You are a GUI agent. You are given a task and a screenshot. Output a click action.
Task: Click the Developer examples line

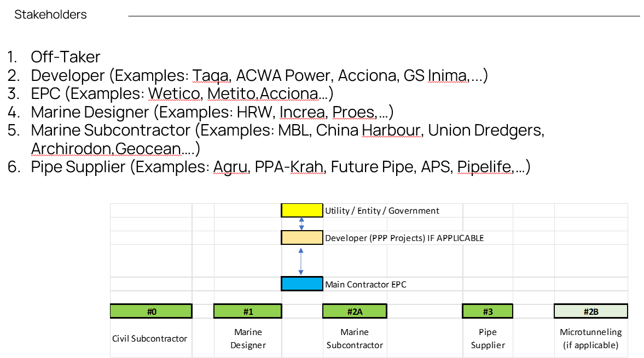coord(259,75)
